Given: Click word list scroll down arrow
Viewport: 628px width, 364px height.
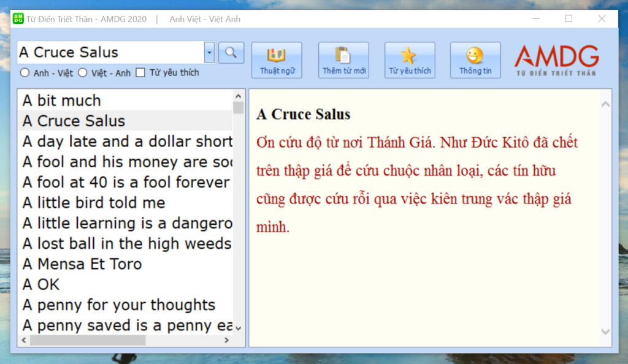Looking at the screenshot, I should click(x=239, y=328).
